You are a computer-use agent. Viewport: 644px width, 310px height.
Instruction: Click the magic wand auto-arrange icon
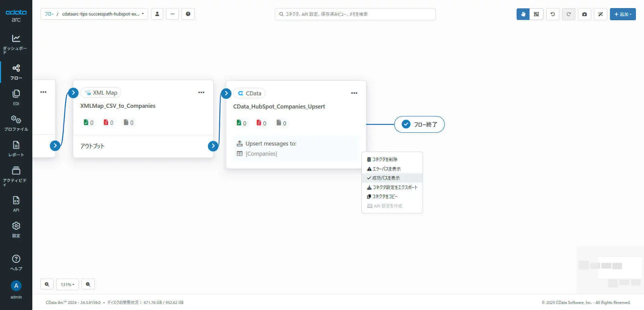coord(600,14)
